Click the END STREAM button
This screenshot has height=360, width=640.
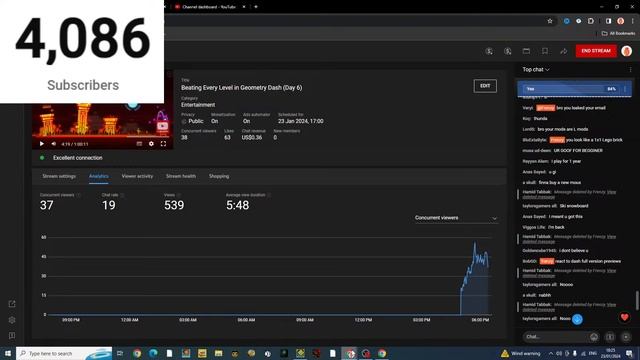[596, 51]
